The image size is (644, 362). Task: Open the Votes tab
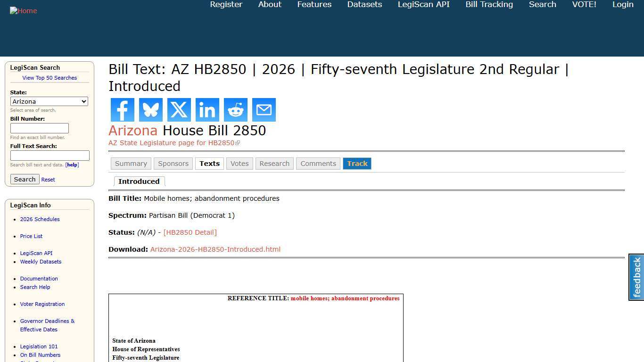(239, 163)
